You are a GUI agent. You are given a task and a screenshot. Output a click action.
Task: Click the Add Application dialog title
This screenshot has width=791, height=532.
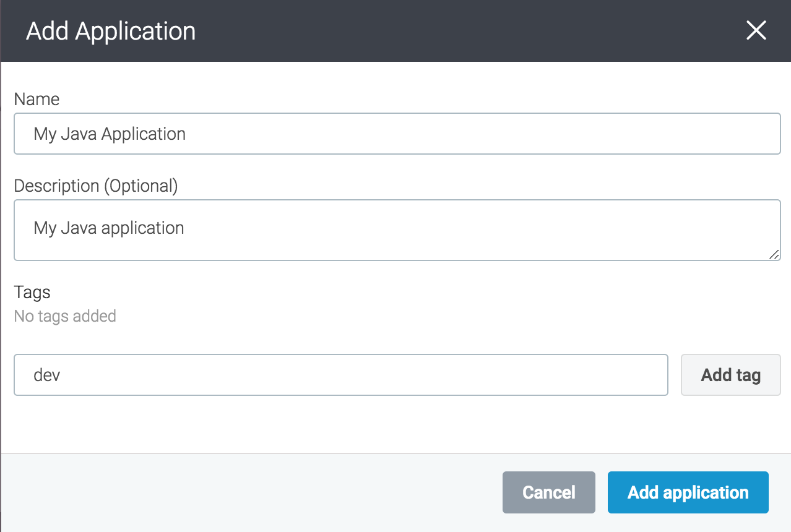[x=111, y=31]
